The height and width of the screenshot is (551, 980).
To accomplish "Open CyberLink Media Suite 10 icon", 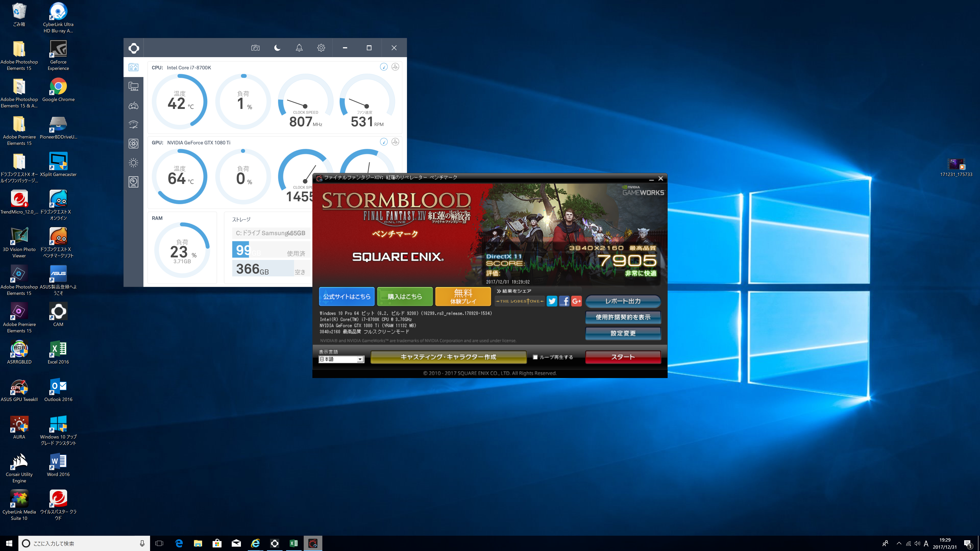I will pyautogui.click(x=19, y=505).
